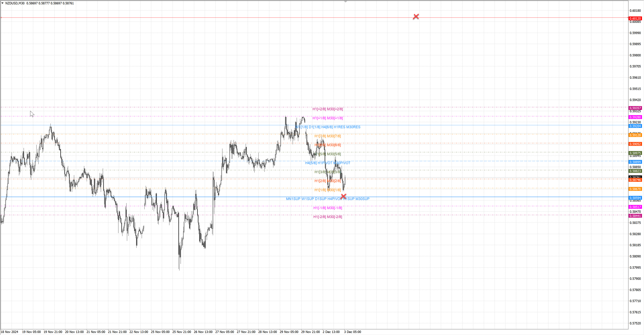The width and height of the screenshot is (644, 335).
Task: Click the 3 Dec 05:00 time axis label
Action: click(352, 332)
